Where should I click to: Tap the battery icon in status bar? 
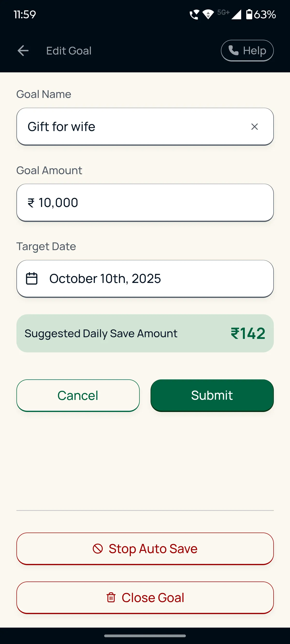point(249,14)
